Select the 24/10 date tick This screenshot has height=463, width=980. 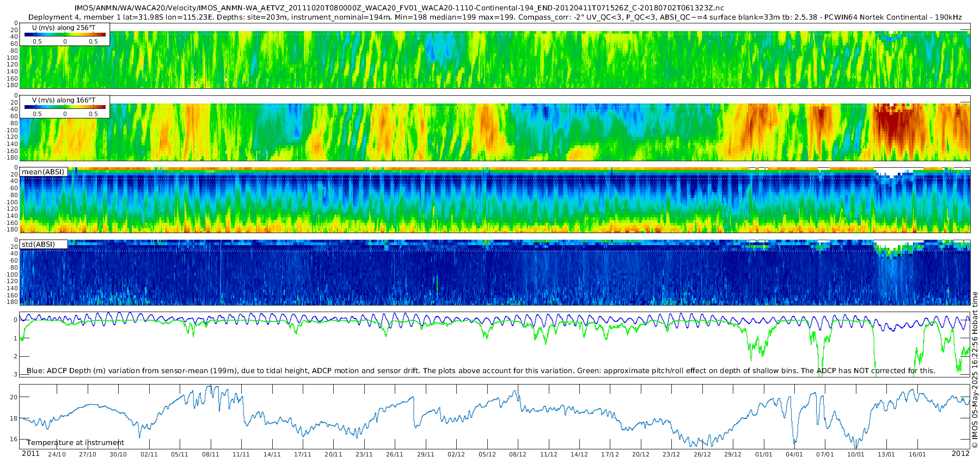(57, 454)
